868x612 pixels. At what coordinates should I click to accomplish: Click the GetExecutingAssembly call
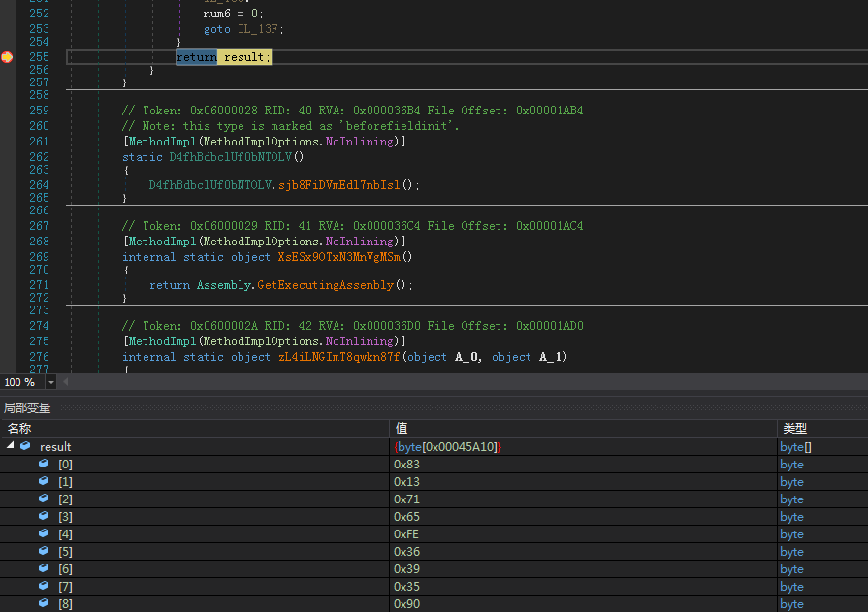point(326,285)
